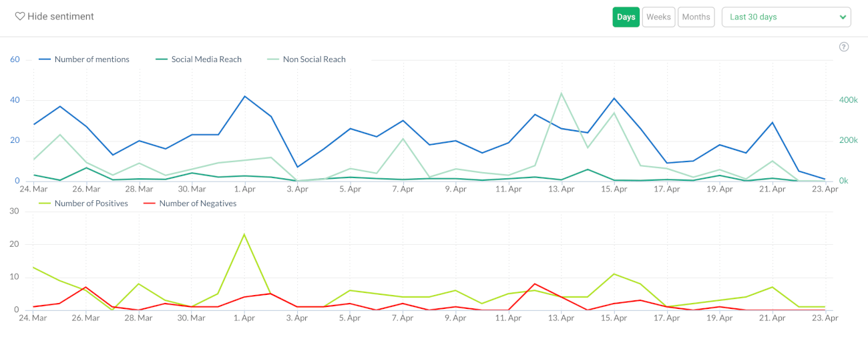Toggle Social Media Reach legend series
This screenshot has height=345, width=868.
click(206, 59)
